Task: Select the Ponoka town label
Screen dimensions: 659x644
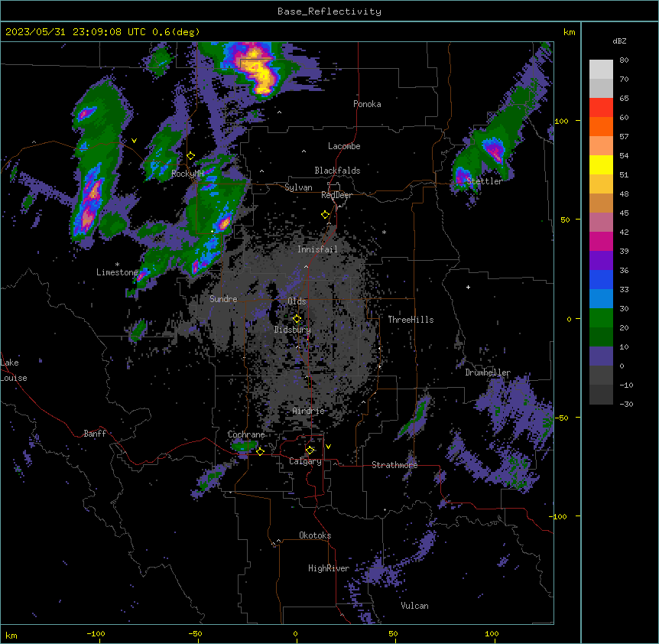Action: (x=367, y=104)
